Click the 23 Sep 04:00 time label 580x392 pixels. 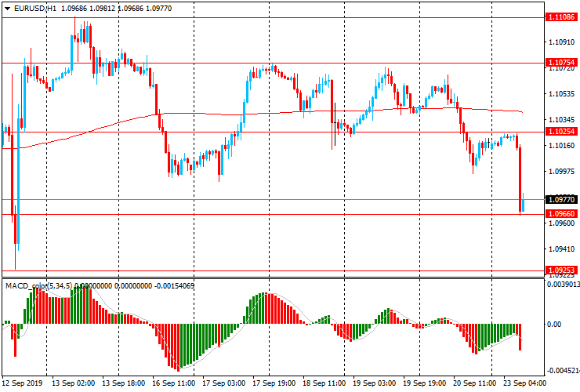[x=524, y=383]
